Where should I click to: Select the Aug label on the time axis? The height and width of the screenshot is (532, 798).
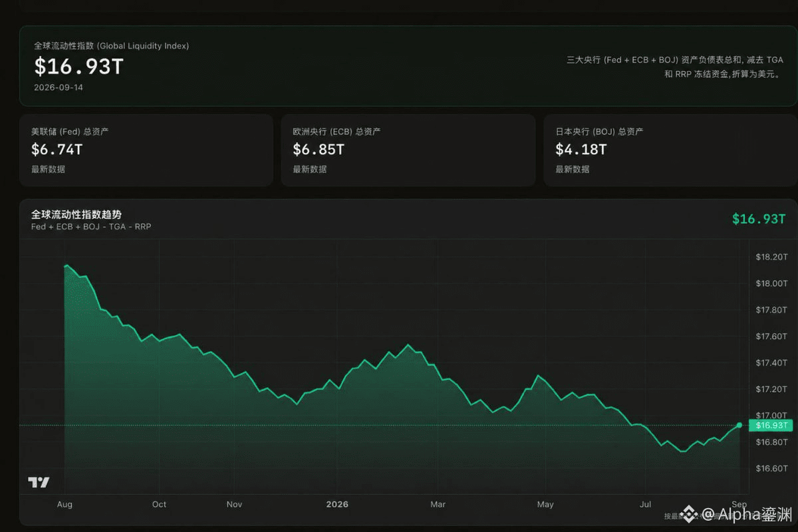[65, 504]
